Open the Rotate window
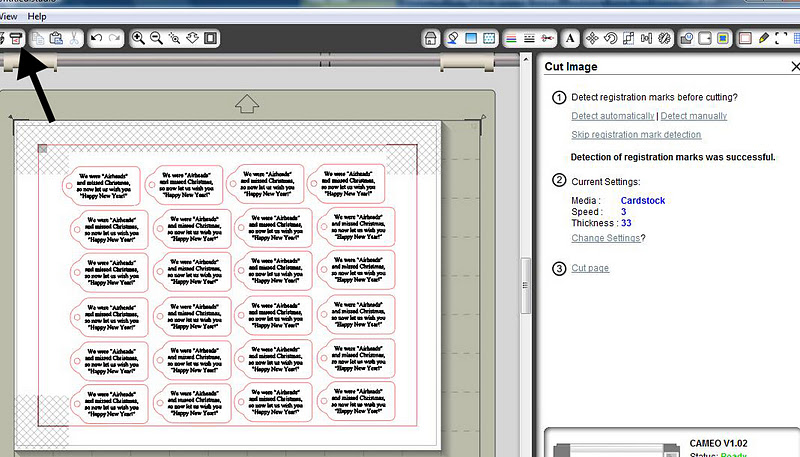The image size is (800, 457). click(610, 38)
